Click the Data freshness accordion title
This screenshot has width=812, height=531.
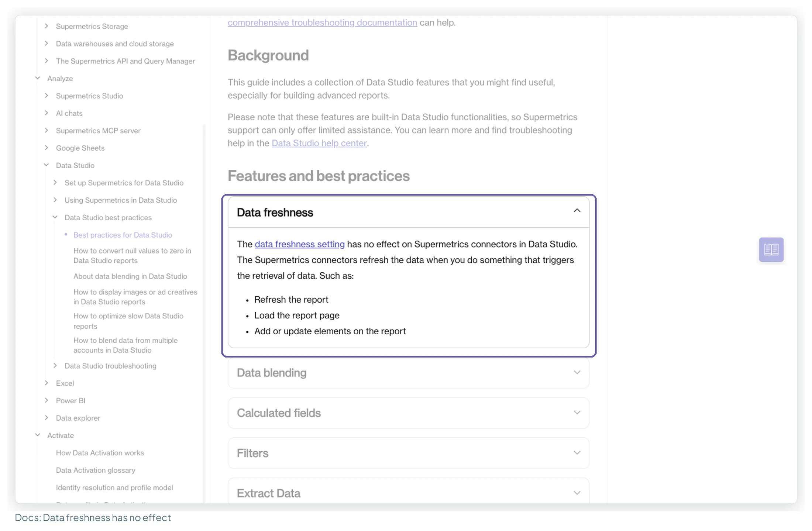coord(275,213)
